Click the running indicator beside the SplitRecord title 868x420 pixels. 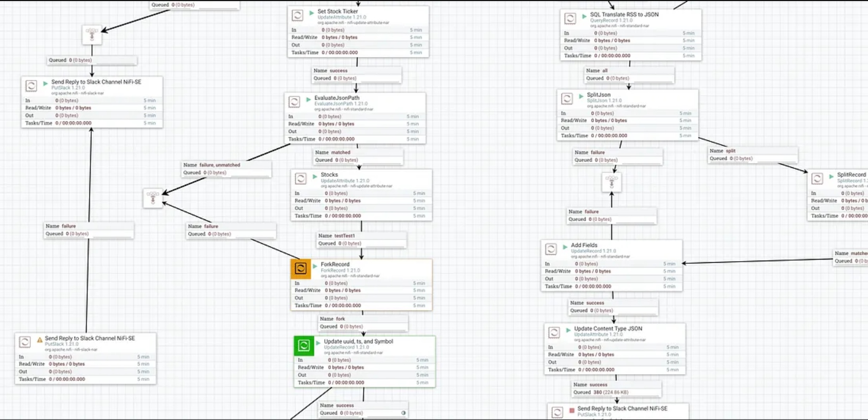click(831, 176)
